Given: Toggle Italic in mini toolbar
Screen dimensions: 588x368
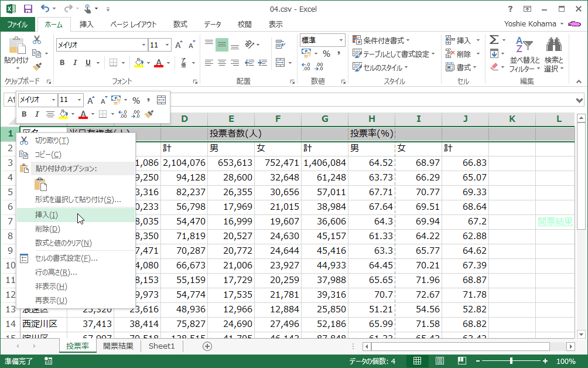Looking at the screenshot, I should click(x=37, y=114).
